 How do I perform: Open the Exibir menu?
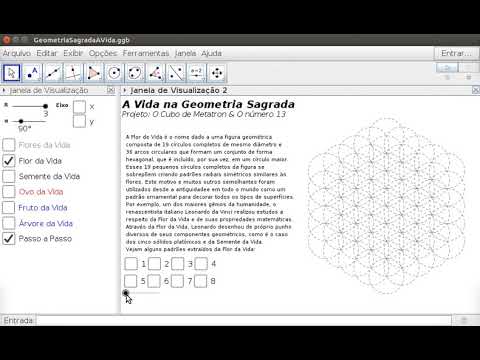click(x=73, y=53)
